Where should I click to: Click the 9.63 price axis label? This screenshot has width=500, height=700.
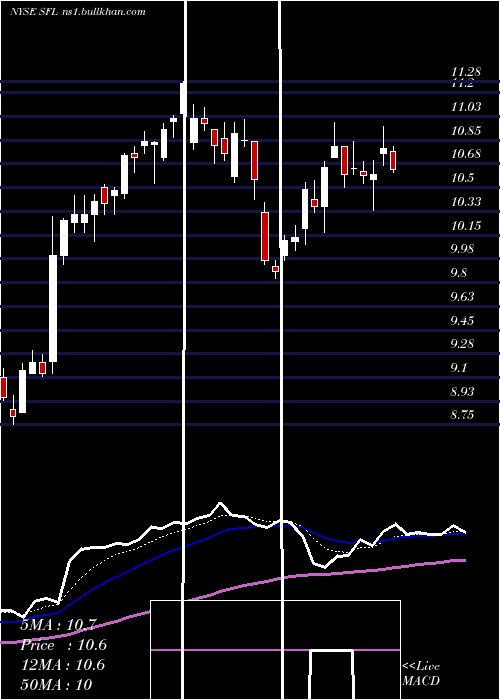click(x=462, y=297)
